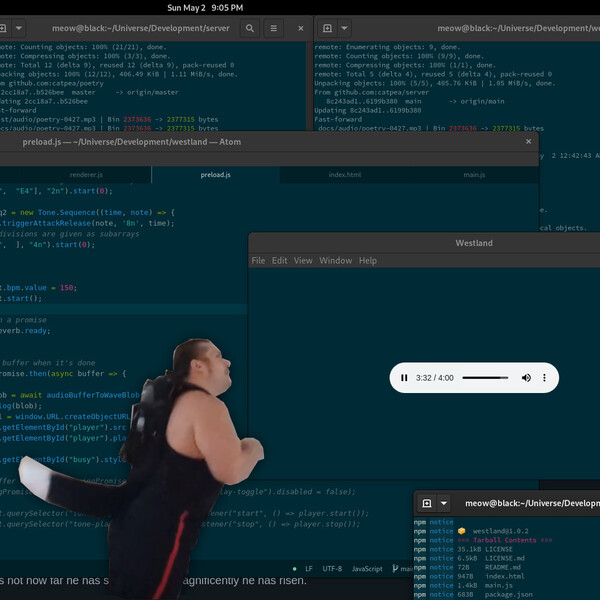Screen dimensions: 600x600
Task: Click 'From github.com:catpea/server' terminal line
Action: (x=372, y=92)
